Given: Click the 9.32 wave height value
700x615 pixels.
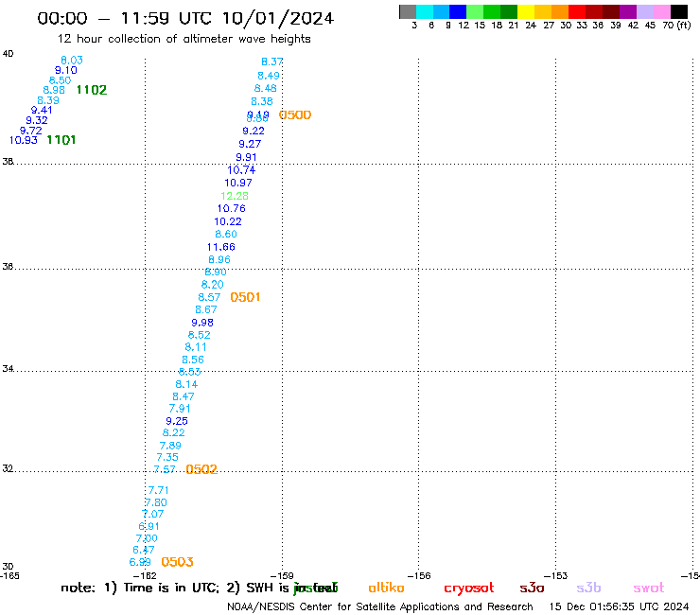Looking at the screenshot, I should pos(37,120).
